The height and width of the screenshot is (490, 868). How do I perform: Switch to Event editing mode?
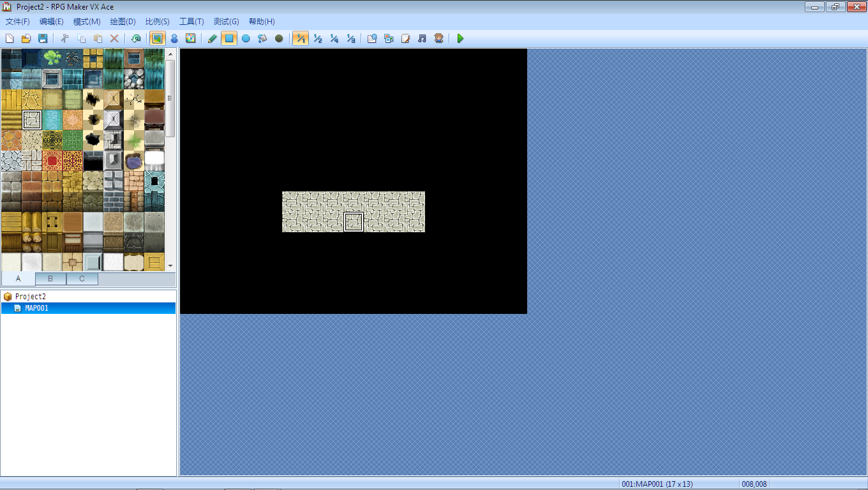[174, 39]
